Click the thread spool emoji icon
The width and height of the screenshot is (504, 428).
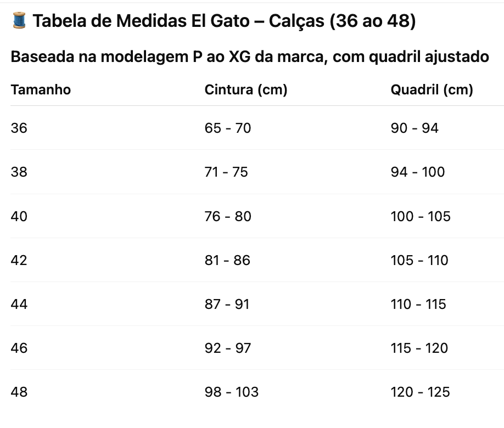pos(19,20)
